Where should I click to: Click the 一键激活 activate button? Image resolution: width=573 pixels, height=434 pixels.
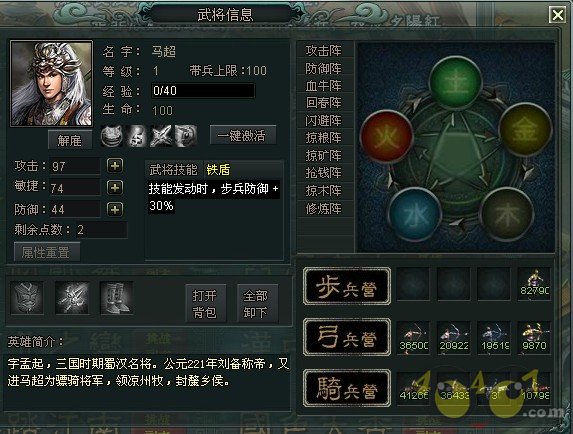click(x=243, y=136)
